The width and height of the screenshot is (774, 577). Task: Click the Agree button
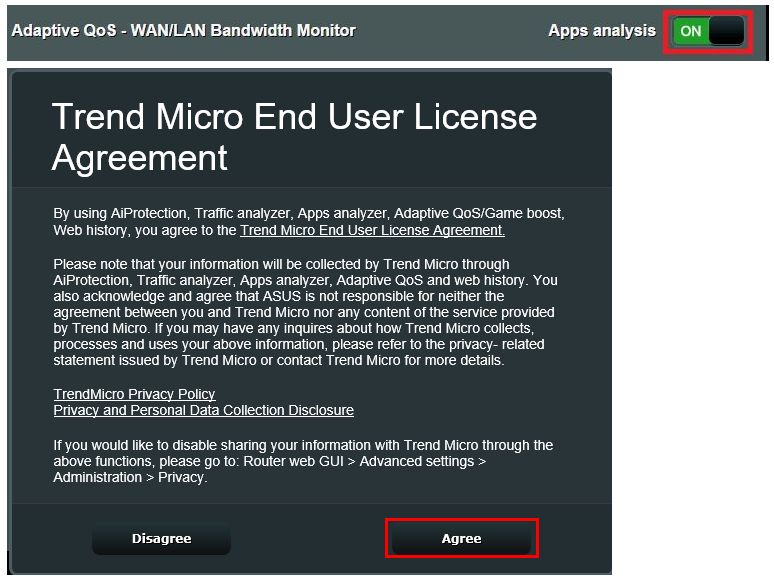tap(461, 539)
